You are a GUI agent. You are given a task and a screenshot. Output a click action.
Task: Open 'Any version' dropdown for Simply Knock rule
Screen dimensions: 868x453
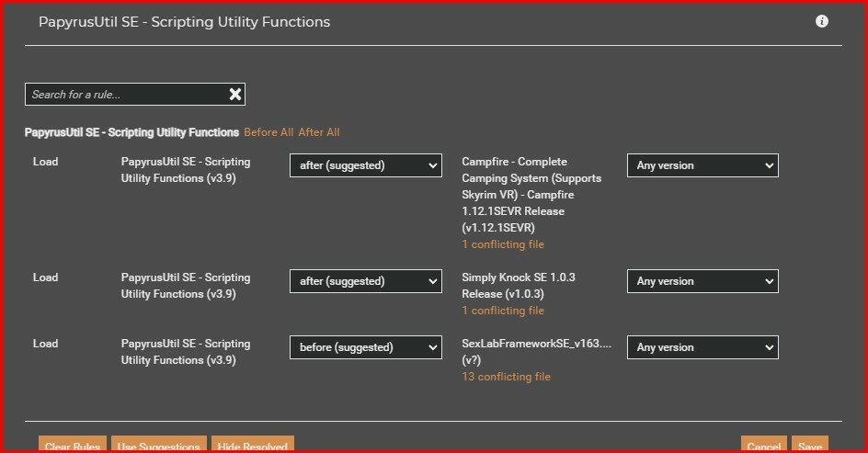pos(702,281)
